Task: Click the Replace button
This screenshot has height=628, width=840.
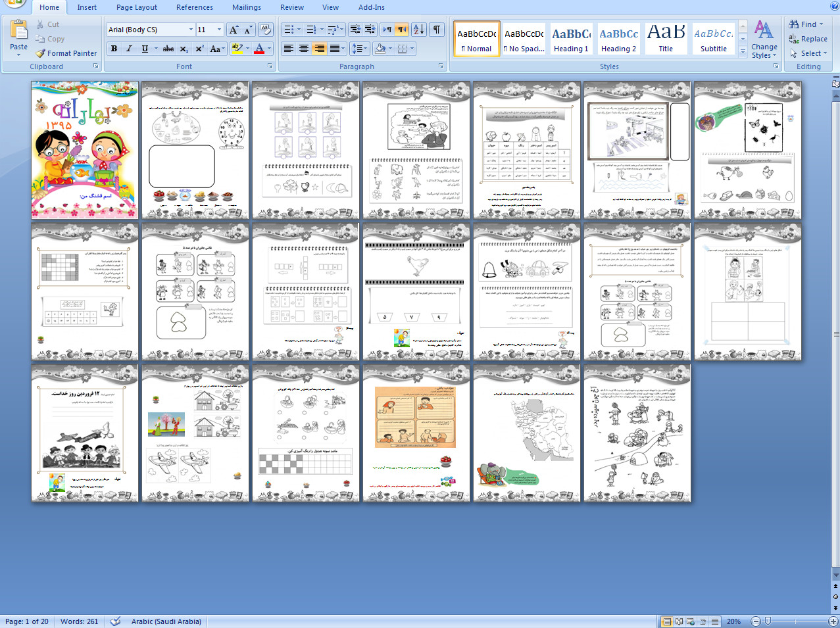Action: point(808,39)
